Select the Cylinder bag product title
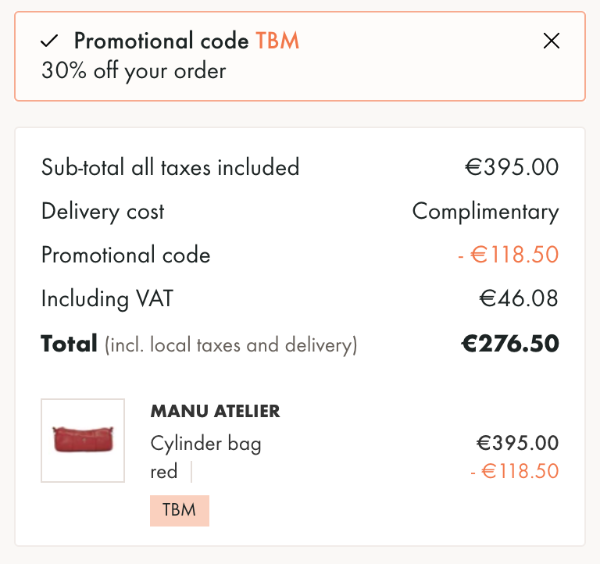Image resolution: width=600 pixels, height=564 pixels. tap(206, 444)
